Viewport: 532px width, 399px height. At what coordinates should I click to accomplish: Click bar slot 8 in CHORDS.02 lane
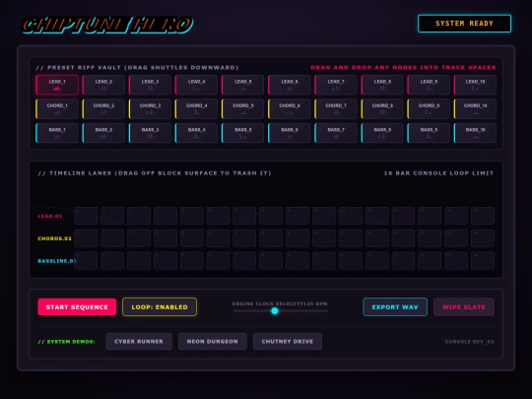pos(271,238)
